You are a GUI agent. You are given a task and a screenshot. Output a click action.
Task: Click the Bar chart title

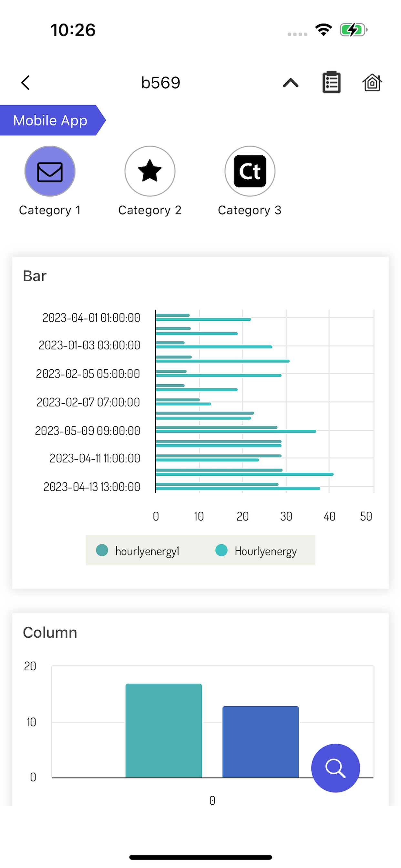point(35,276)
